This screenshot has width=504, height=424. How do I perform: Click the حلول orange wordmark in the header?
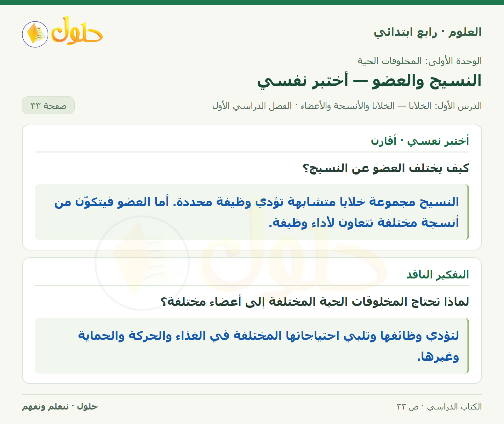(x=77, y=31)
